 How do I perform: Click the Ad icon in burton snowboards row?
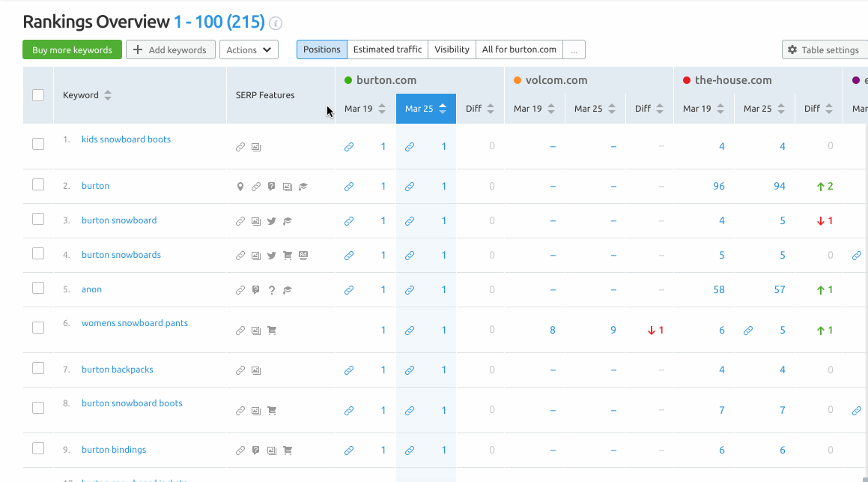[303, 256]
